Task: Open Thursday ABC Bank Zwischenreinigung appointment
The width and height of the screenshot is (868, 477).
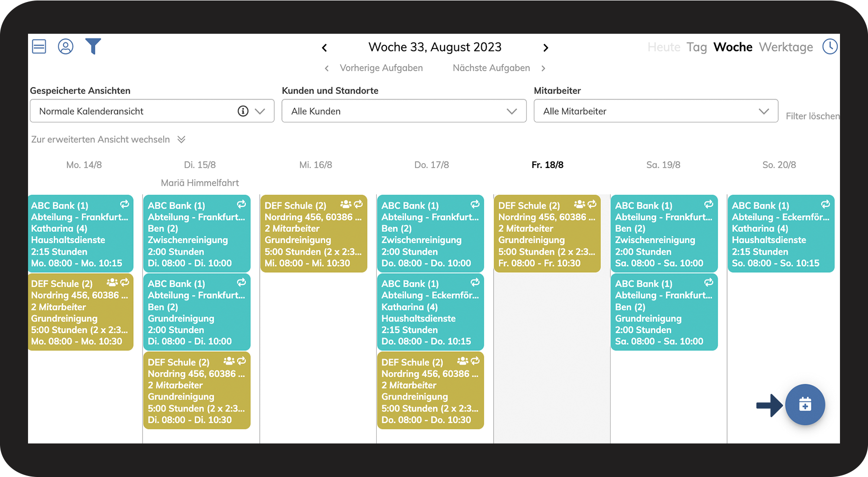Action: (431, 234)
